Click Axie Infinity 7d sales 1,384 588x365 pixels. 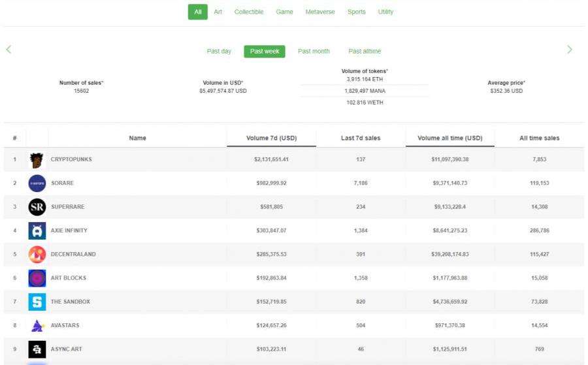[361, 230]
